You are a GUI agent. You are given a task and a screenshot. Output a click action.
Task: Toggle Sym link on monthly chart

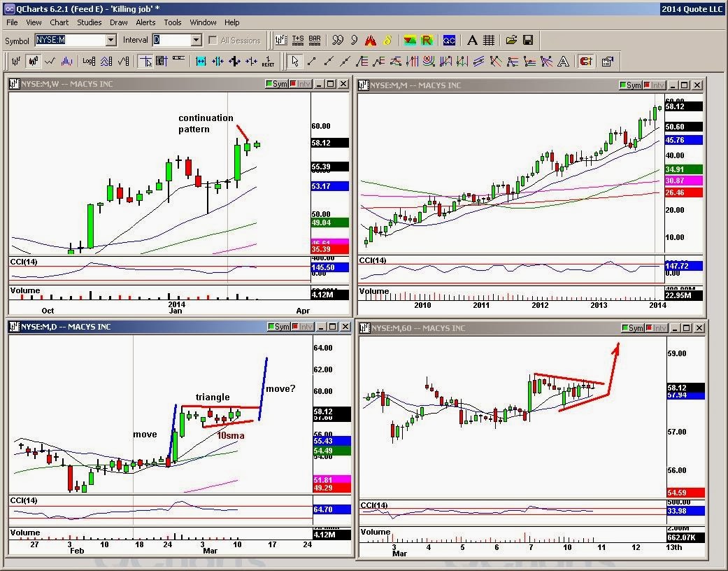(631, 85)
